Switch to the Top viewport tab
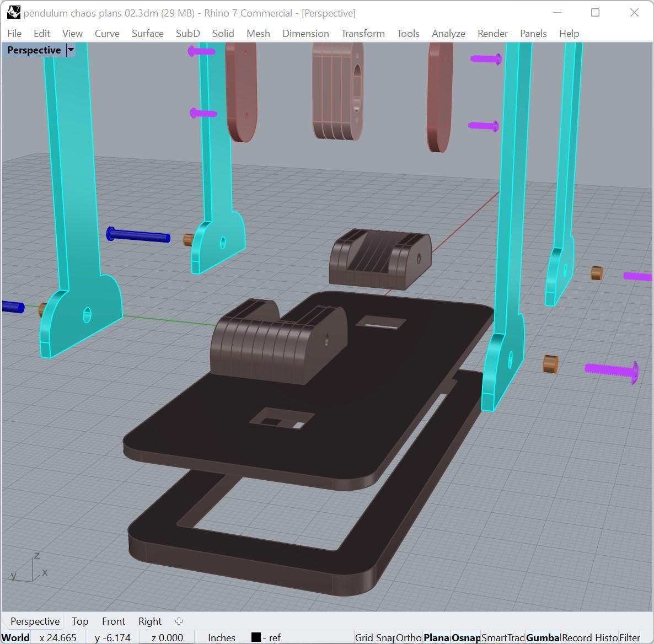This screenshot has width=654, height=644. (79, 621)
